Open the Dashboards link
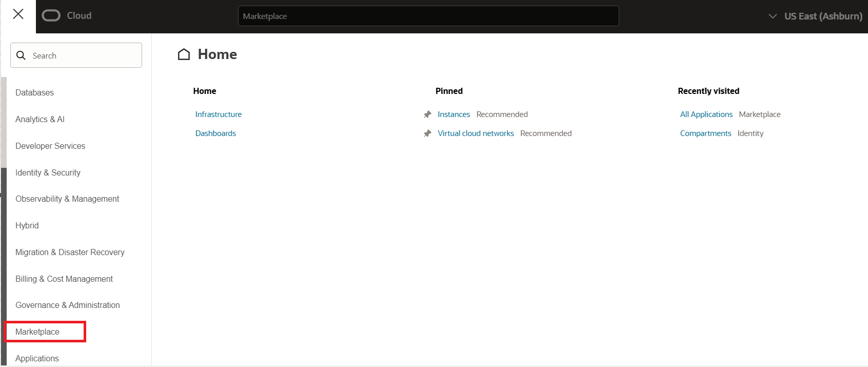 (x=215, y=133)
